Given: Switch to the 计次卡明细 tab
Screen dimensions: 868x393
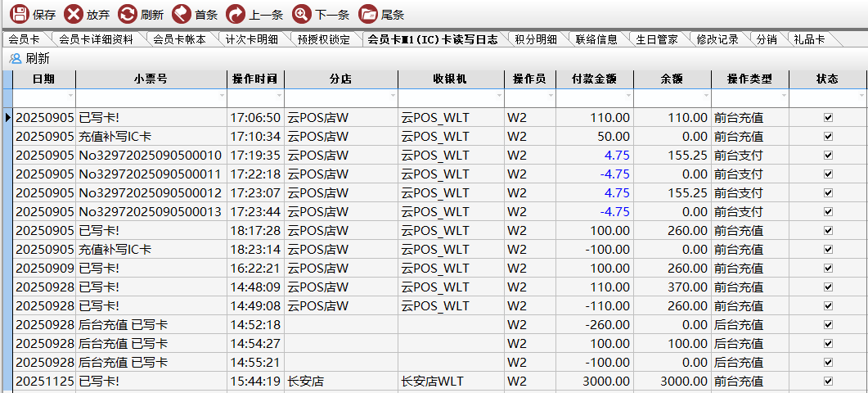Looking at the screenshot, I should pos(251,39).
